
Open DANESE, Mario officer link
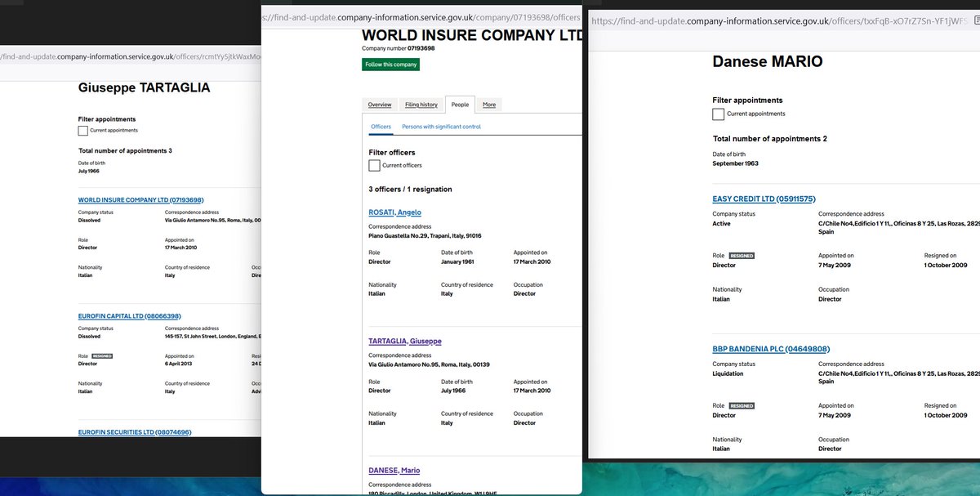[394, 471]
